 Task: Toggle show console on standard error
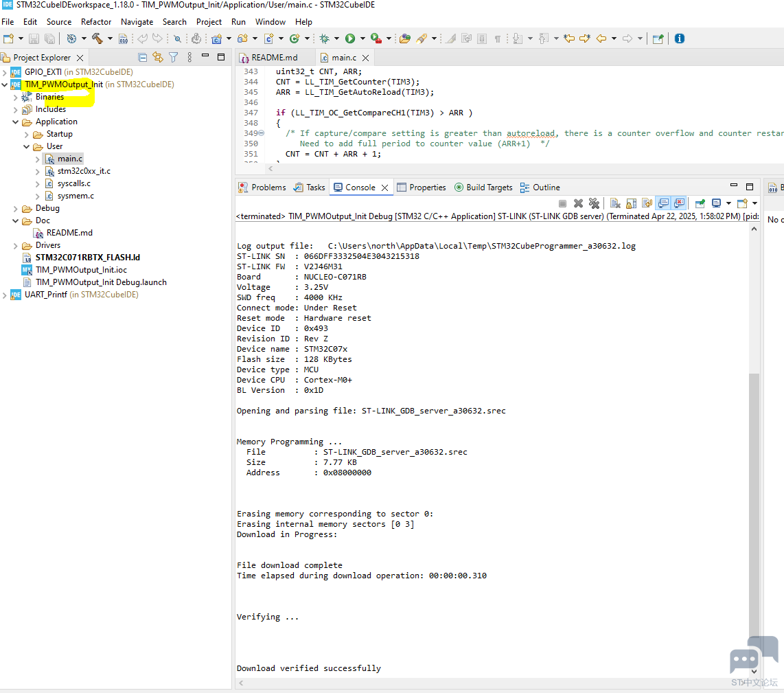(x=680, y=203)
